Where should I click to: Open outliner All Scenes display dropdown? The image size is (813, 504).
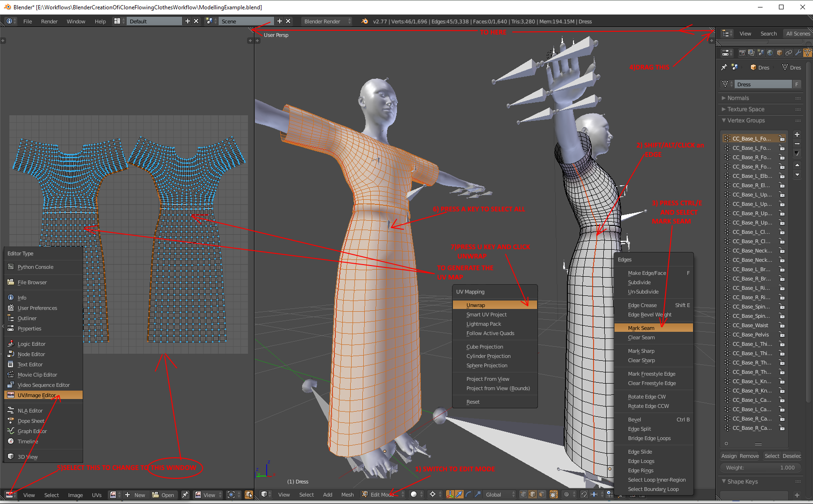tap(798, 33)
